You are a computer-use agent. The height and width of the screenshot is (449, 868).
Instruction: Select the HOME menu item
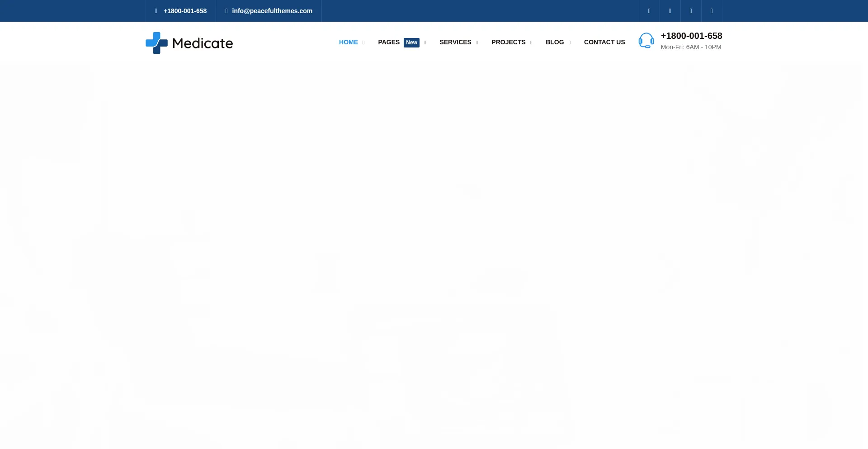(348, 42)
